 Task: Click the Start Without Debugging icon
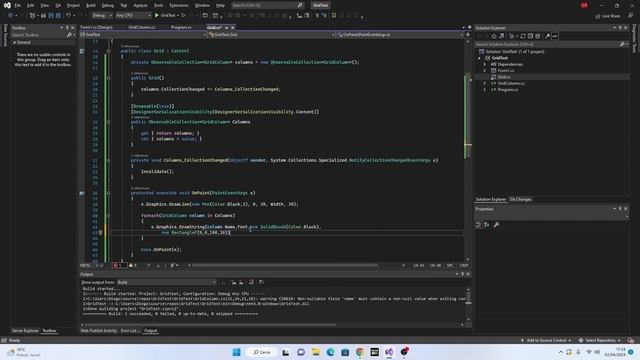click(x=184, y=16)
